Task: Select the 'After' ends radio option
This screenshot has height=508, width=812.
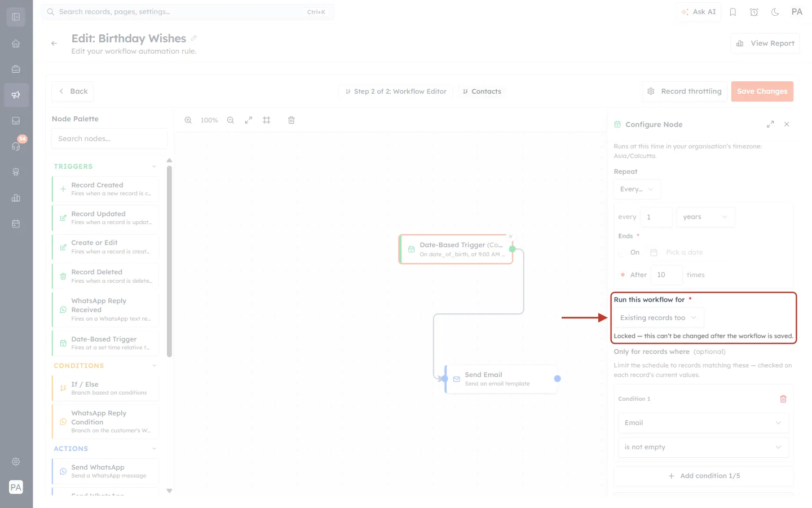Action: coord(623,275)
